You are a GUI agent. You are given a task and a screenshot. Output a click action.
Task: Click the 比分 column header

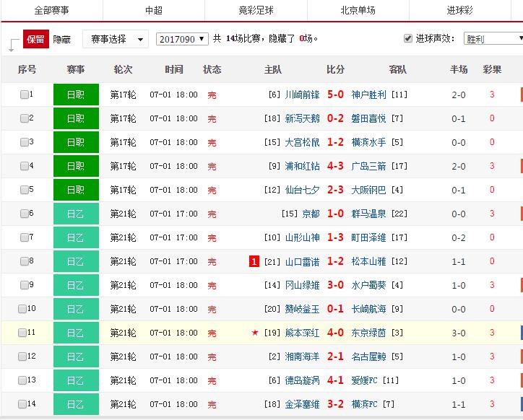335,69
